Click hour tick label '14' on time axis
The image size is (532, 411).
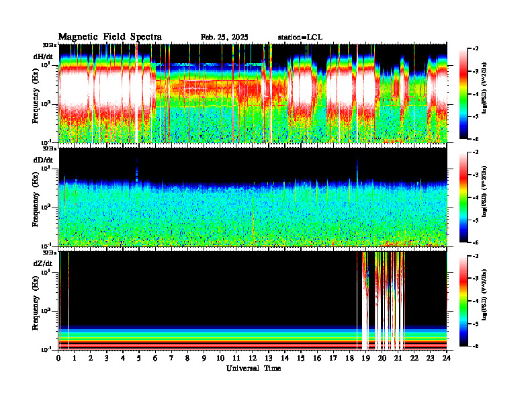point(285,358)
